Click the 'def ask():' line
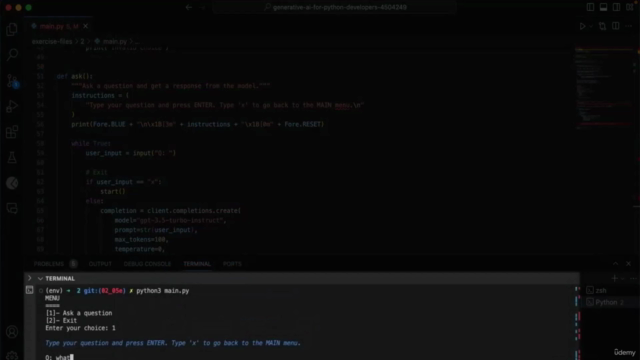The image size is (640, 360). (75, 76)
